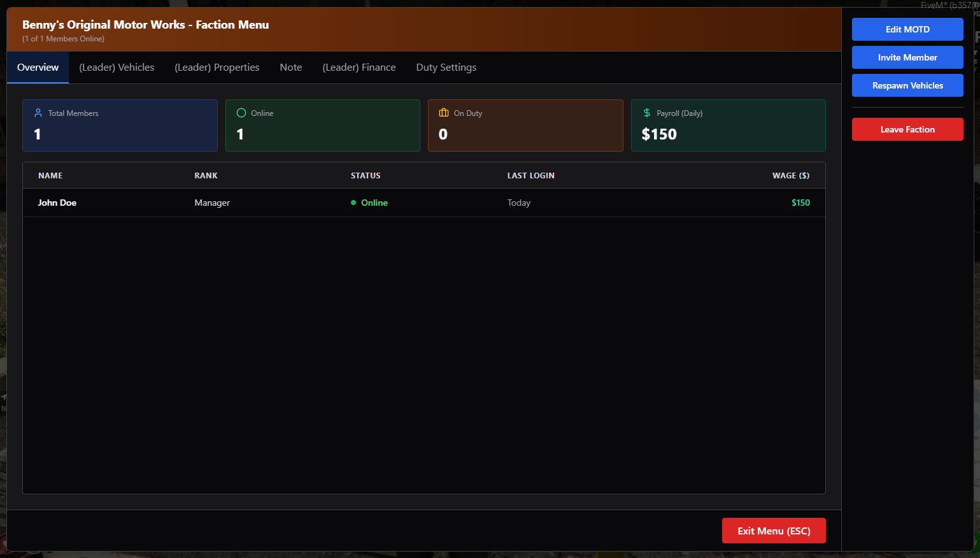Select the Online stat card

pyautogui.click(x=323, y=125)
